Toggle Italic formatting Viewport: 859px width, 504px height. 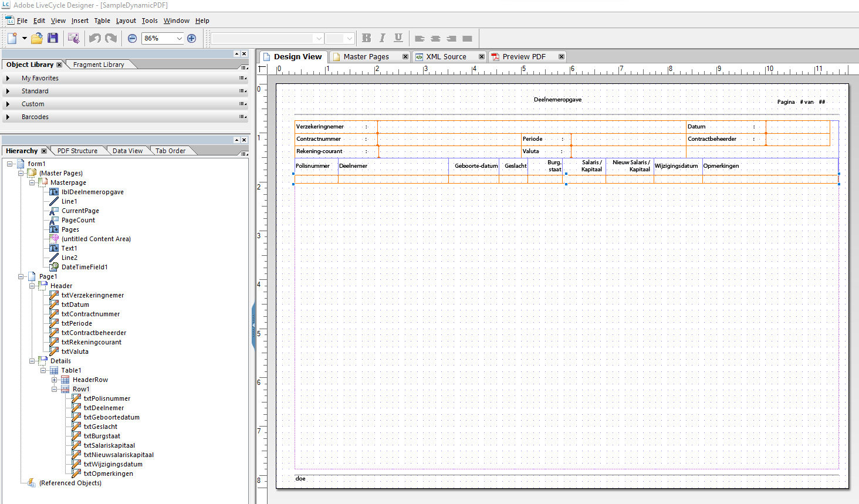383,38
